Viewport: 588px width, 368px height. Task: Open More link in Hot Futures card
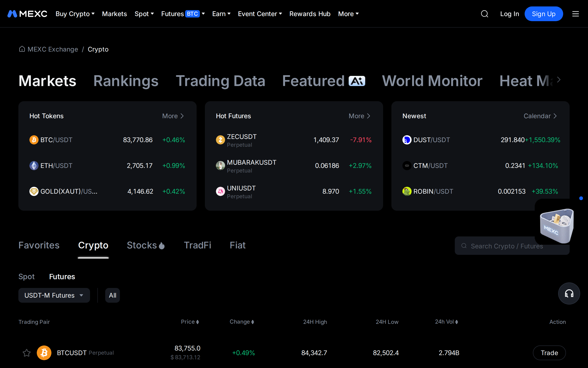pos(360,116)
